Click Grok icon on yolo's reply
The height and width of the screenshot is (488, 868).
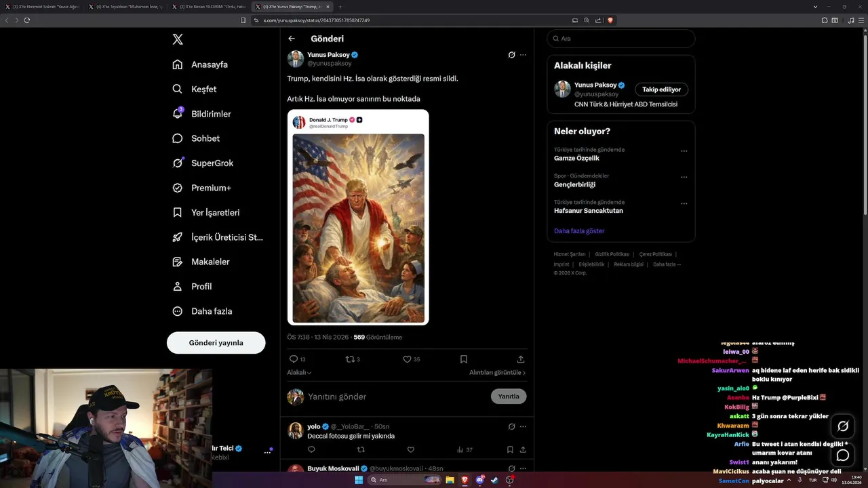coord(511,426)
